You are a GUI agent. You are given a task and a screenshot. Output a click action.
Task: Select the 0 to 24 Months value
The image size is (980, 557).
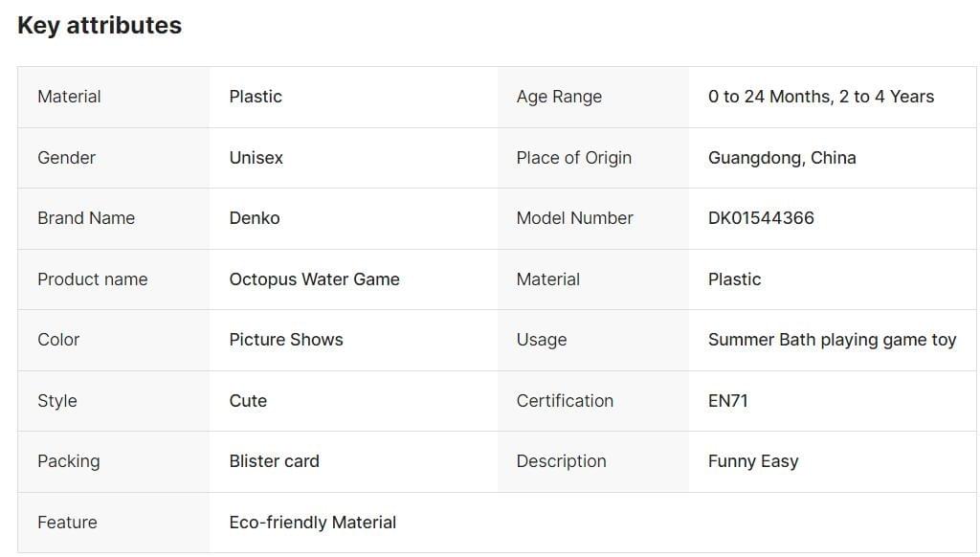point(820,97)
